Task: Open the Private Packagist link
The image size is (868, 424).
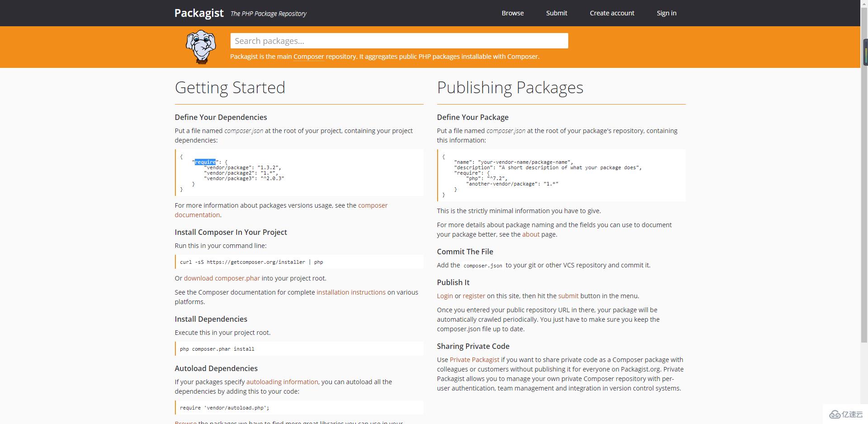Action: (x=475, y=360)
